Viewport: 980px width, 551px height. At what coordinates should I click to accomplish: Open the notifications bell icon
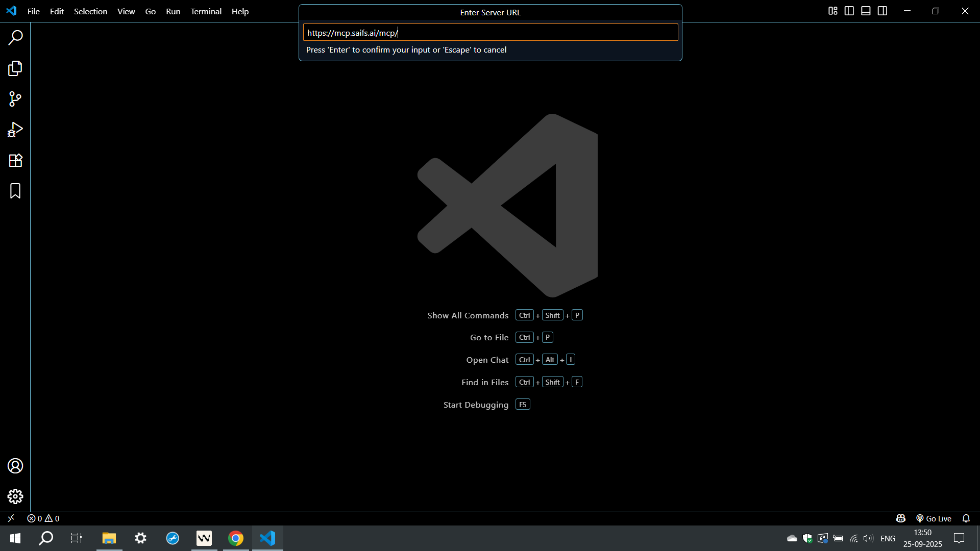[x=966, y=518]
